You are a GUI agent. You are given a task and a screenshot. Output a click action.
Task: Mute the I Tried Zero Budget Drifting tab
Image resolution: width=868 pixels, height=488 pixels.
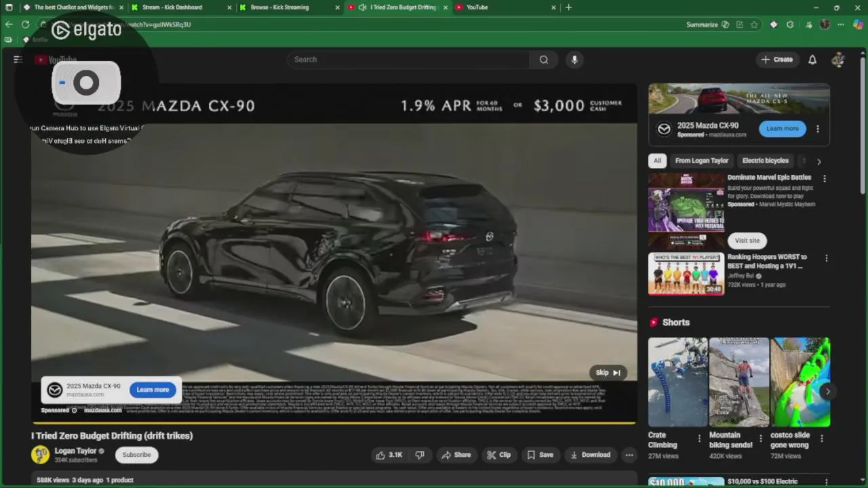pyautogui.click(x=362, y=7)
